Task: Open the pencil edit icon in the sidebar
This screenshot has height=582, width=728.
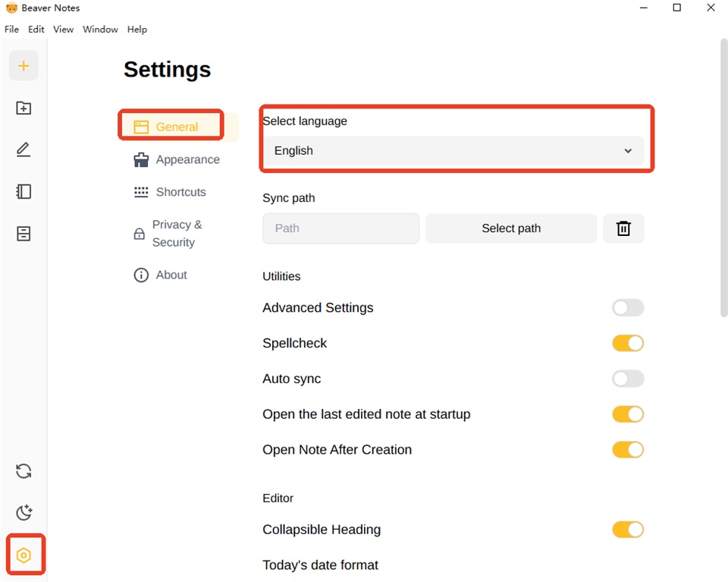Action: click(24, 149)
